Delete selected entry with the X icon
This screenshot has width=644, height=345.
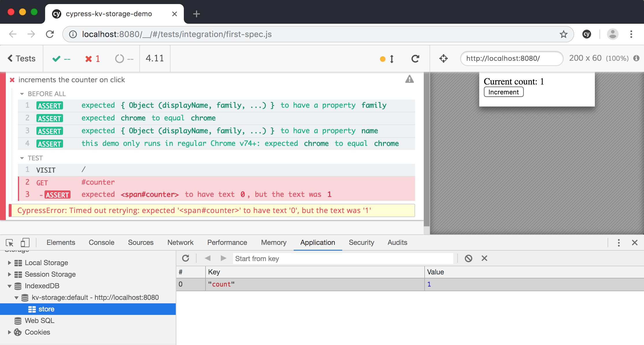(484, 258)
